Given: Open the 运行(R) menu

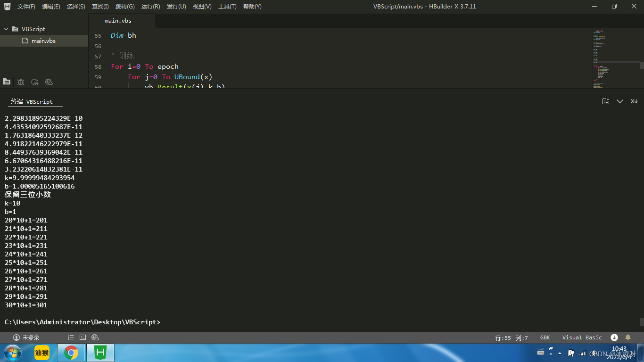Looking at the screenshot, I should tap(150, 6).
